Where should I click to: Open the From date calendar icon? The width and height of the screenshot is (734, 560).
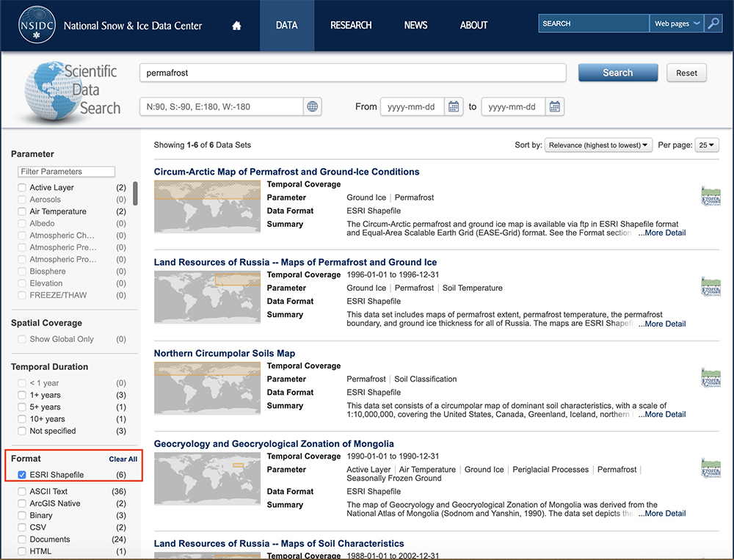pyautogui.click(x=454, y=106)
